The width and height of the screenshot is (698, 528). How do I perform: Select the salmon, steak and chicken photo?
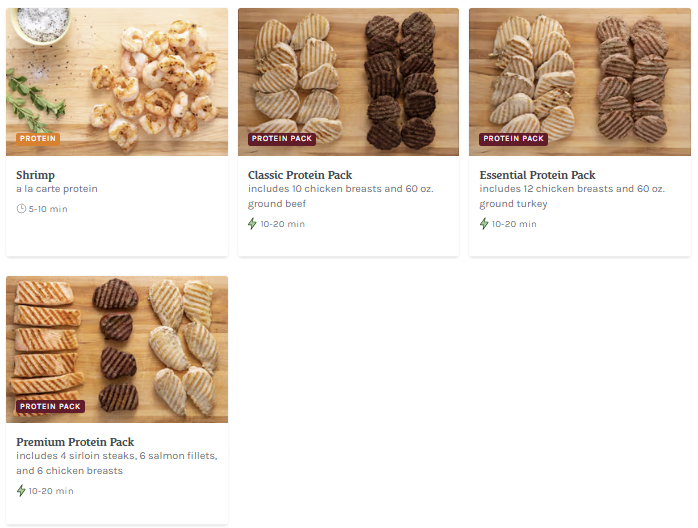[117, 349]
